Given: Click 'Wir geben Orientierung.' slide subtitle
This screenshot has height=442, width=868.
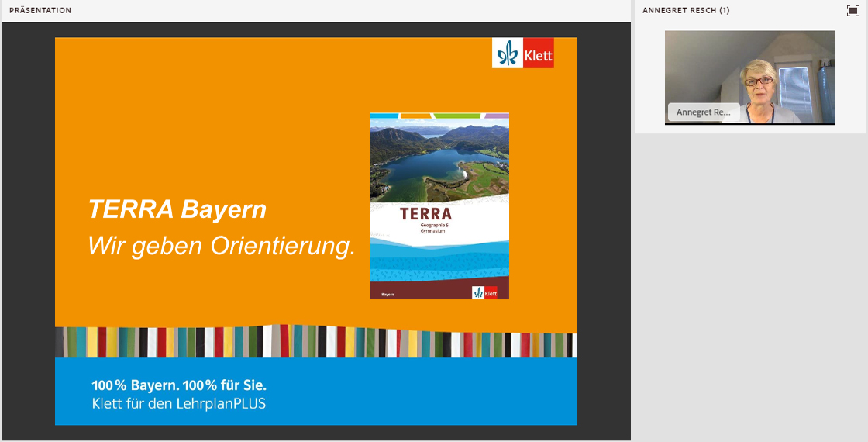Looking at the screenshot, I should (x=222, y=246).
